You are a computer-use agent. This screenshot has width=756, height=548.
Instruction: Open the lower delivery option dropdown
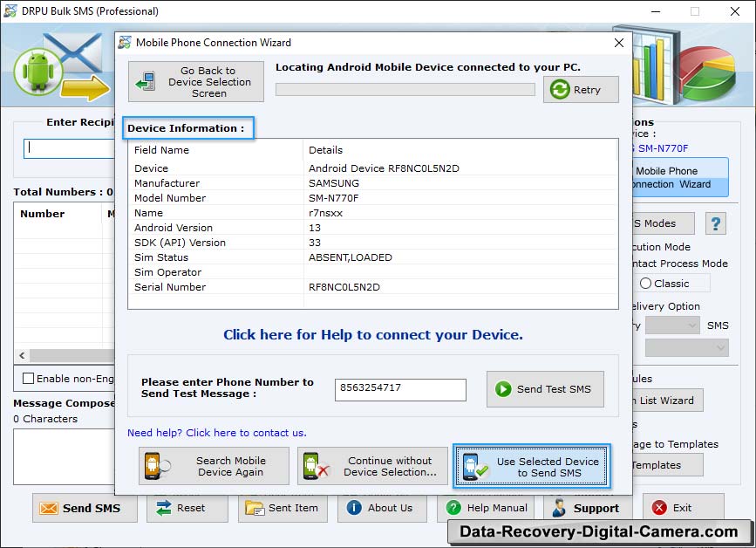point(687,347)
